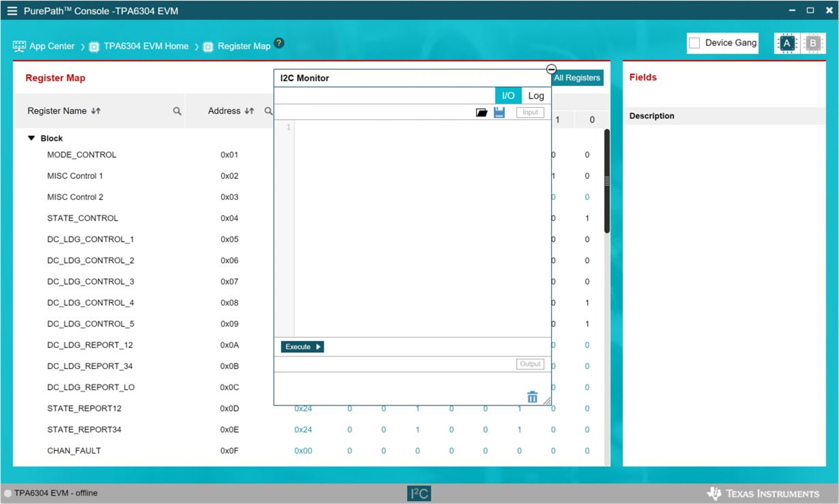Open file using folder icon in I2C Monitor
This screenshot has height=504, width=839.
click(x=482, y=113)
